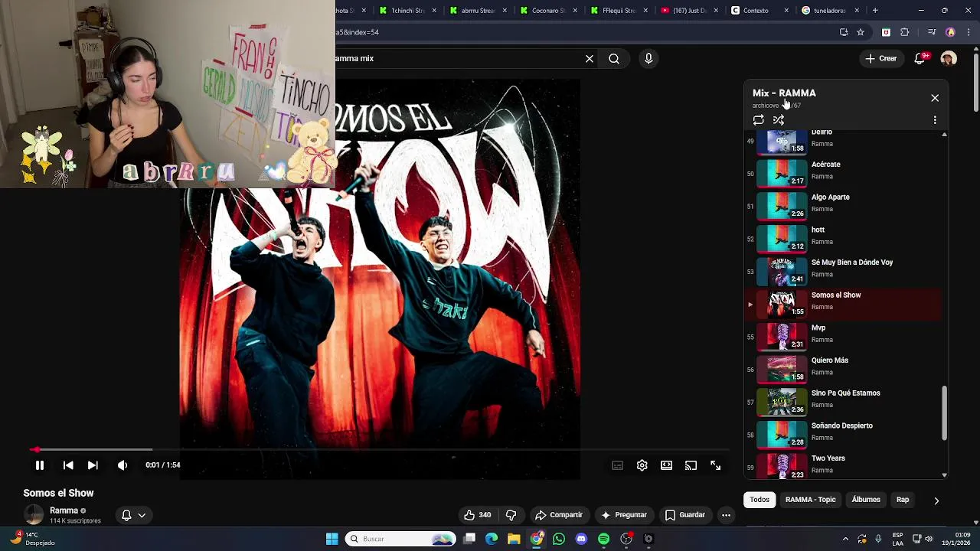Start voice search with microphone
This screenshot has width=980, height=551.
point(648,58)
